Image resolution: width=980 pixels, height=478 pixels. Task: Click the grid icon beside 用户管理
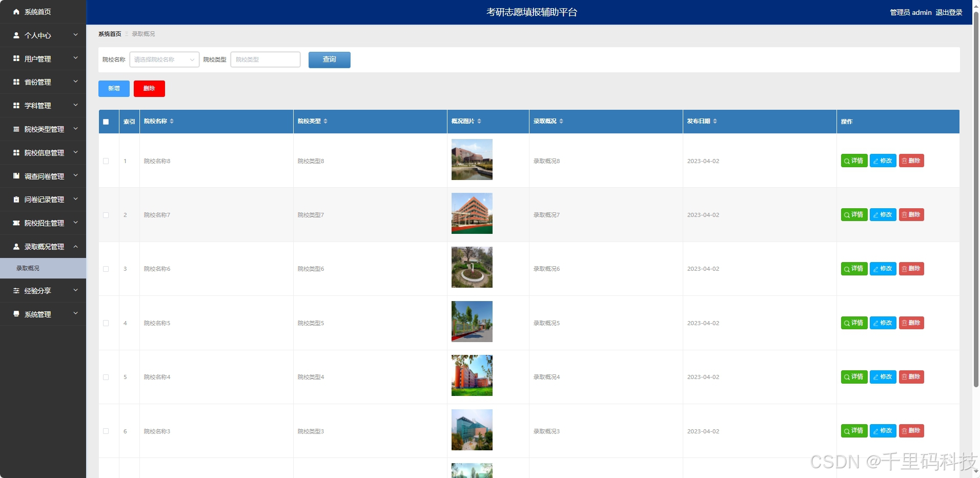tap(16, 59)
